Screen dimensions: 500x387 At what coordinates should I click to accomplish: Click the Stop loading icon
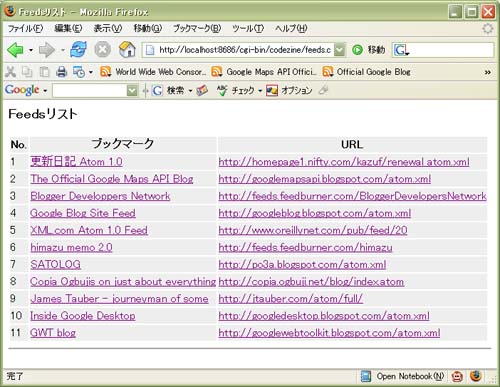(x=103, y=50)
